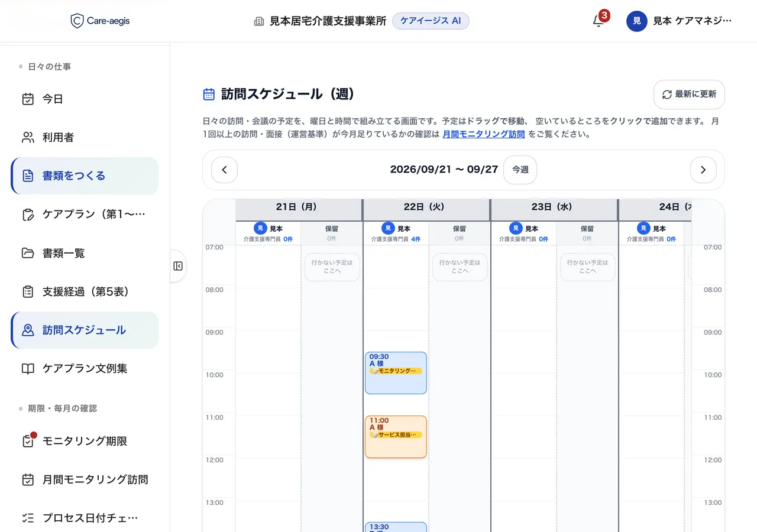757x532 pixels.
Task: Open 利用者 in the sidebar menu
Action: coord(85,138)
